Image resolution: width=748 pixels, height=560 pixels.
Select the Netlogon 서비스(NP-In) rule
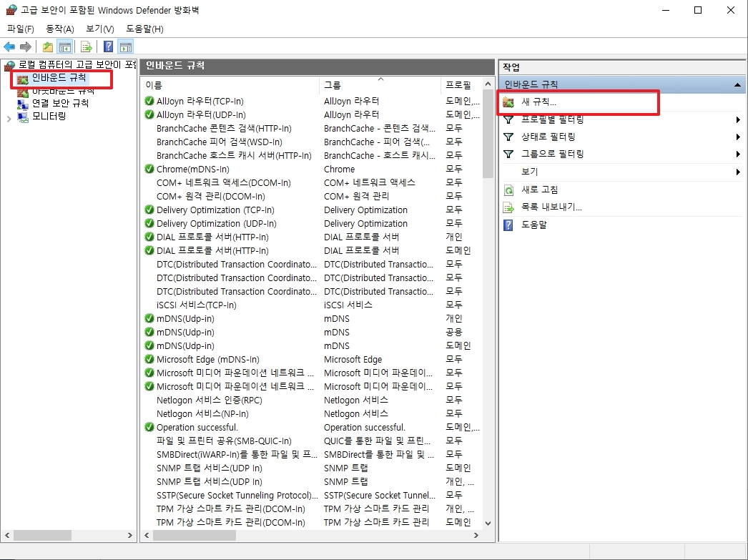pos(203,413)
